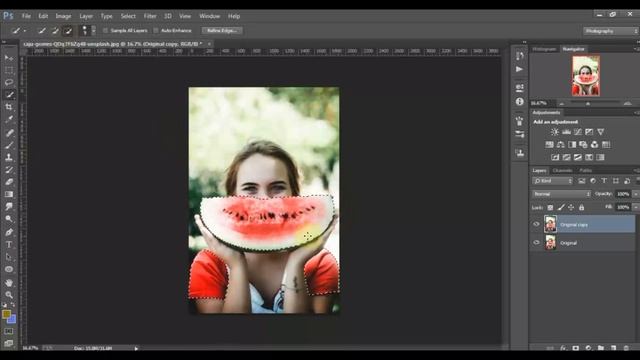This screenshot has height=360, width=640.
Task: Select the Rectangular Marquee tool
Action: [x=9, y=70]
